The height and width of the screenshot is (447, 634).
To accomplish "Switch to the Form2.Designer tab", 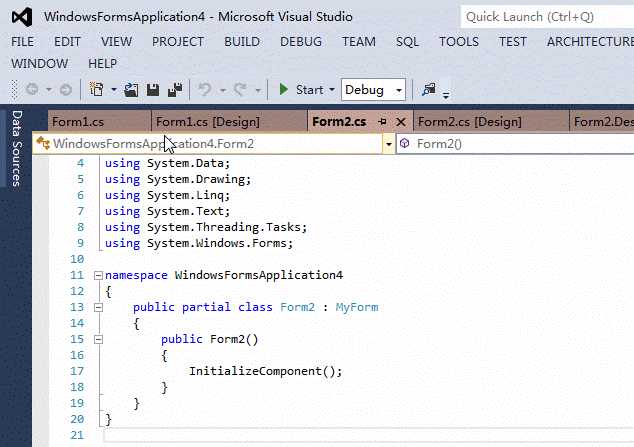I will click(602, 122).
